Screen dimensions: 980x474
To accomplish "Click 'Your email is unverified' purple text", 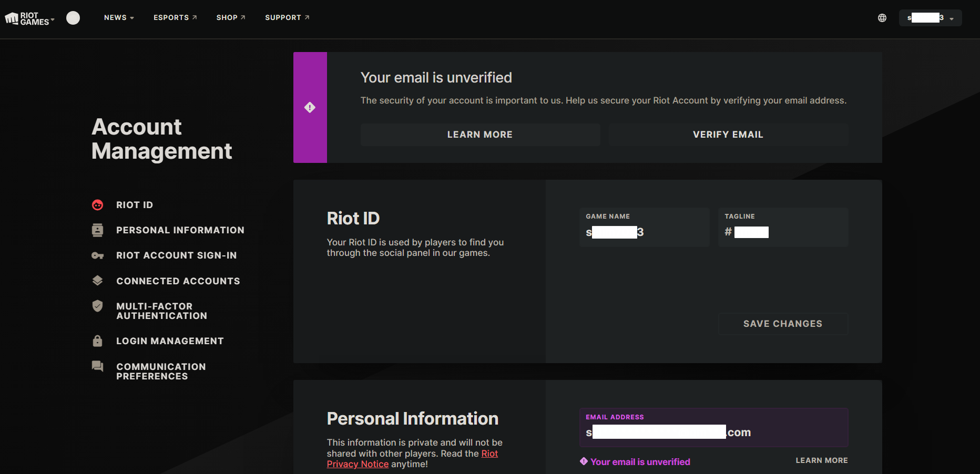I will pos(640,462).
